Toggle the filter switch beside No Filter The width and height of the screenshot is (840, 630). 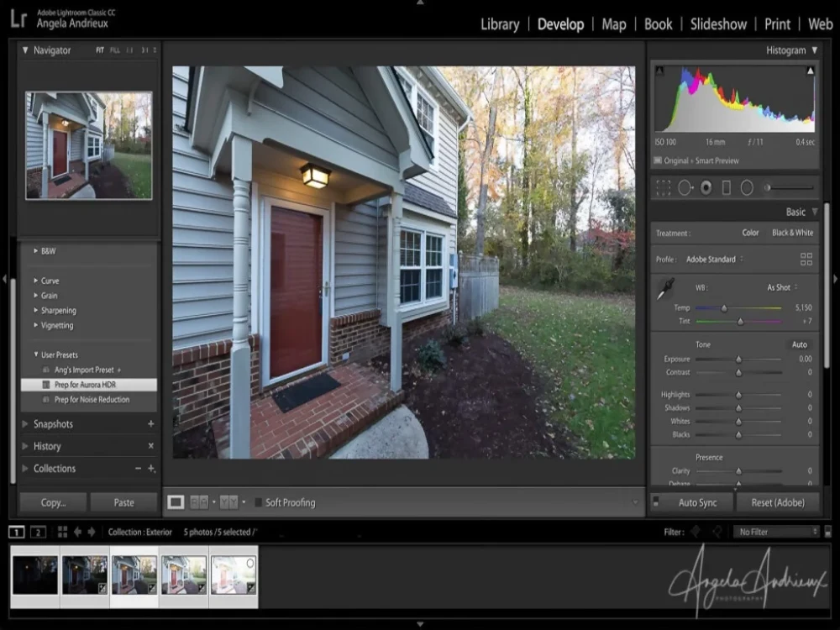click(x=827, y=532)
